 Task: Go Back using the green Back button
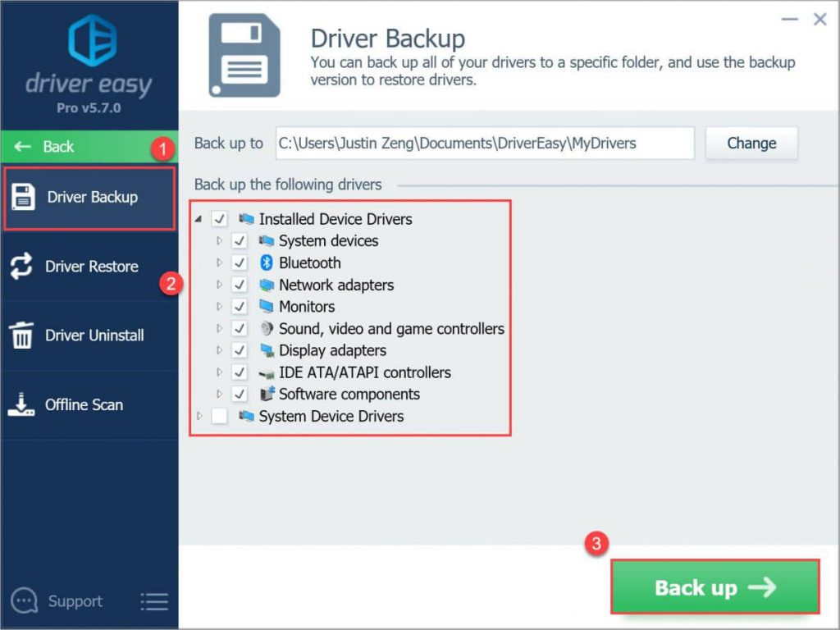[89, 147]
